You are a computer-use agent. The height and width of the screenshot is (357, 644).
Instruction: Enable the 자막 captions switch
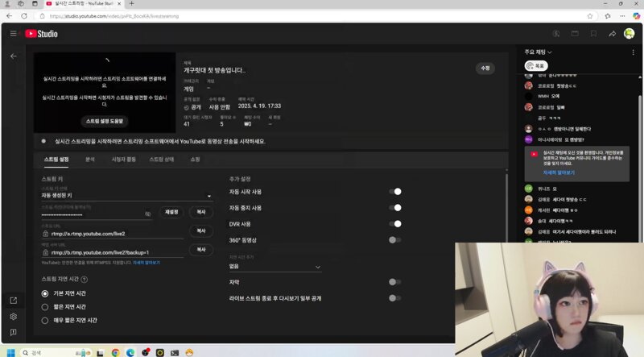point(394,282)
